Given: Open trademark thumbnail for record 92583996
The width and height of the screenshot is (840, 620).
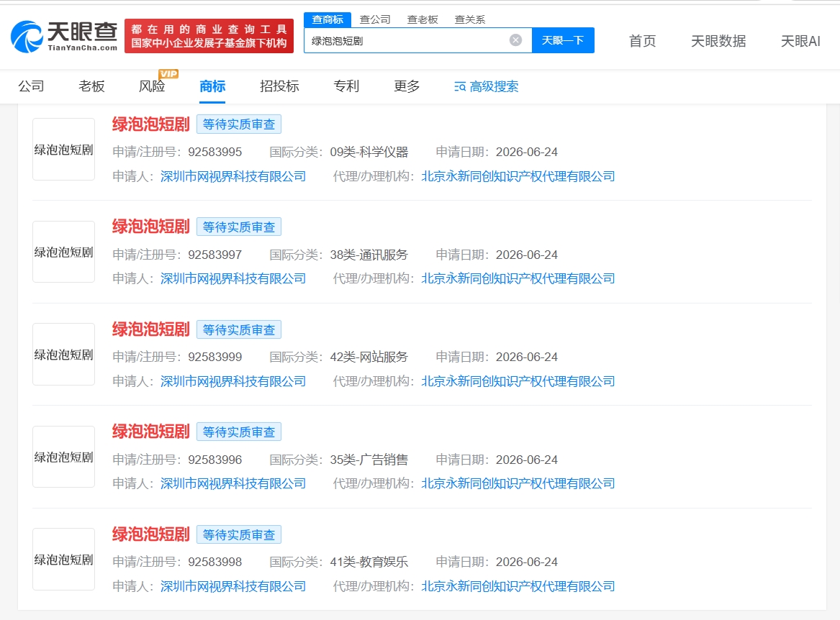Looking at the screenshot, I should tap(64, 457).
